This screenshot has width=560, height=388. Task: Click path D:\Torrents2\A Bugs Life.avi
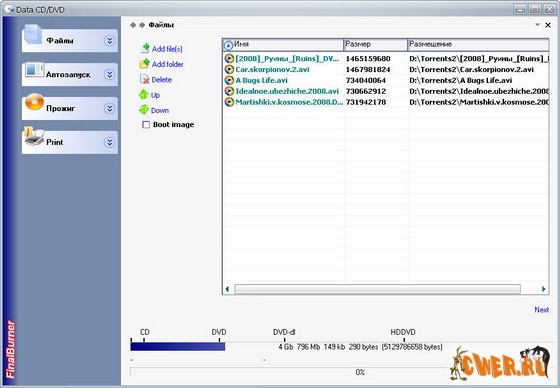point(461,80)
